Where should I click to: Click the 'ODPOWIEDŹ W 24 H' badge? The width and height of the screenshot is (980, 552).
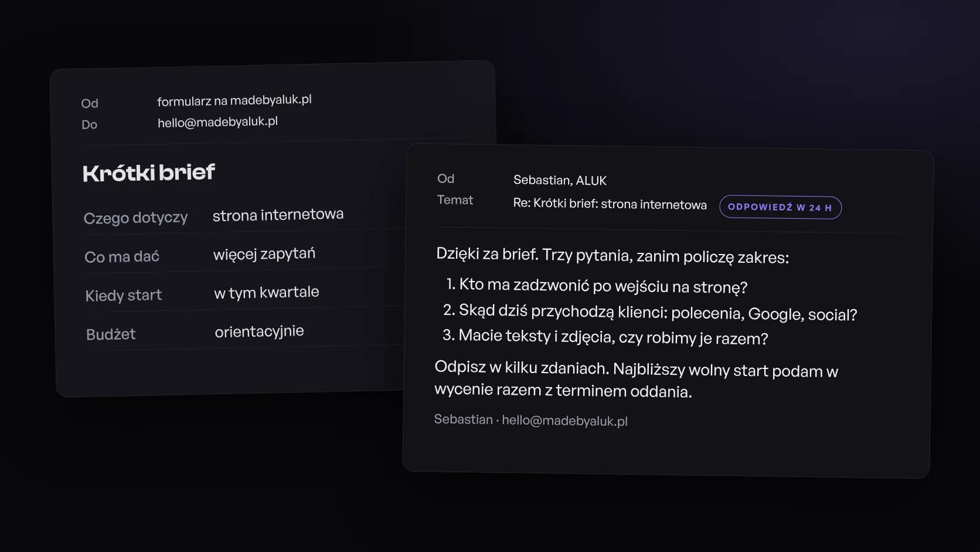point(780,207)
